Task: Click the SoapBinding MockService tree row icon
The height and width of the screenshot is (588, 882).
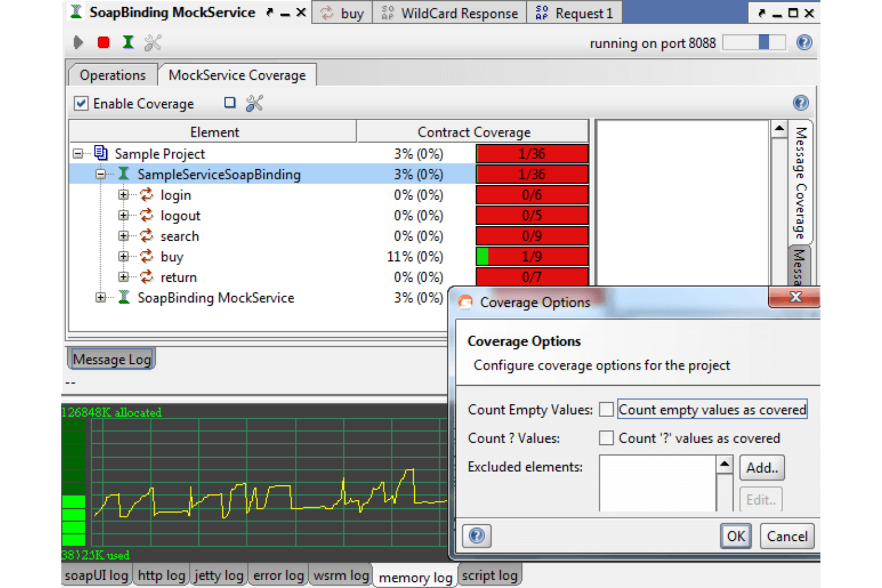Action: pyautogui.click(x=124, y=297)
